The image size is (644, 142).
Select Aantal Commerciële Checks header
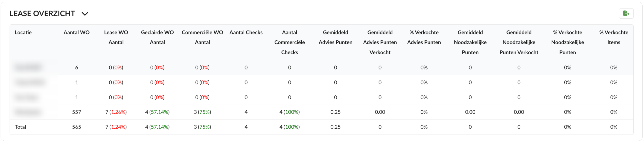pyautogui.click(x=289, y=42)
